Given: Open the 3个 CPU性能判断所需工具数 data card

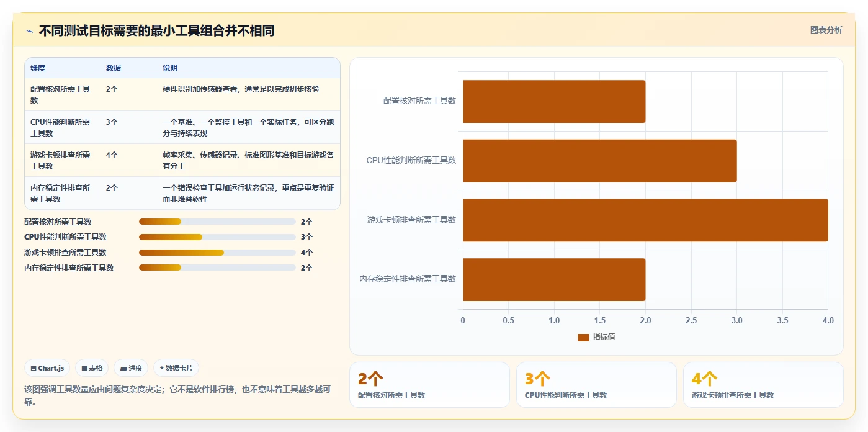Looking at the screenshot, I should coord(596,385).
